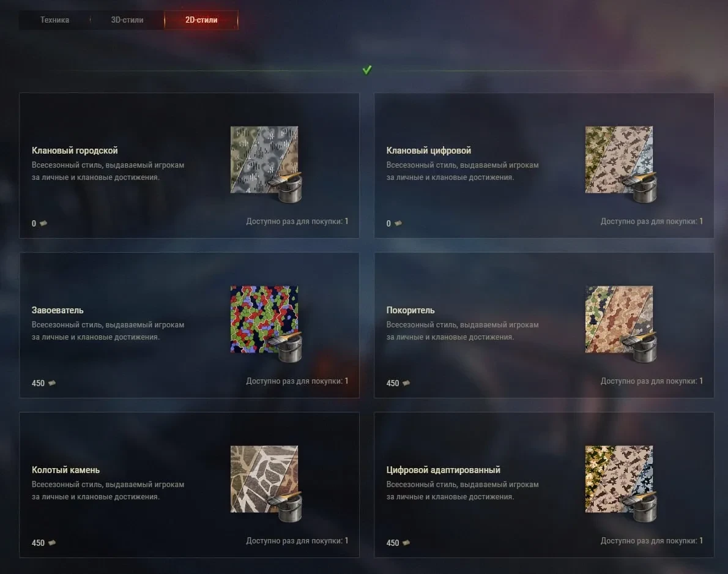Open the Колотый камень style image

pos(266,483)
